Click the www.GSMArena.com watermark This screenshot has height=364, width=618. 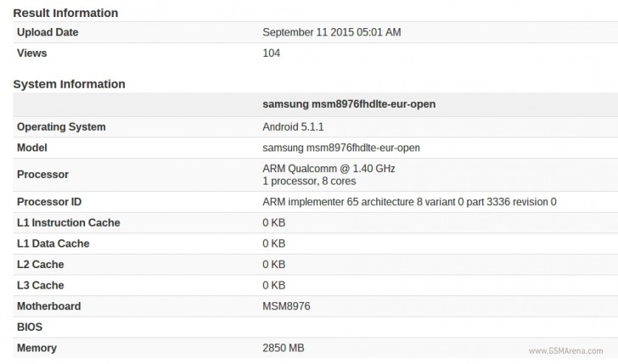(x=569, y=350)
